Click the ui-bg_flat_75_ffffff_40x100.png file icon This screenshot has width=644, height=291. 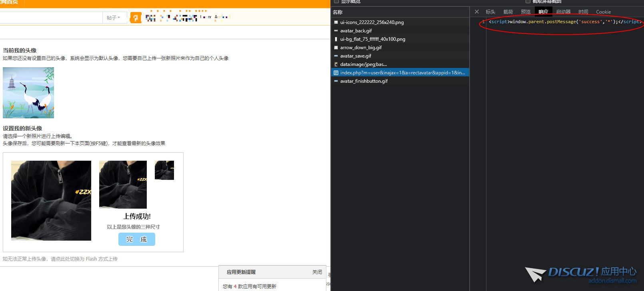coord(336,39)
